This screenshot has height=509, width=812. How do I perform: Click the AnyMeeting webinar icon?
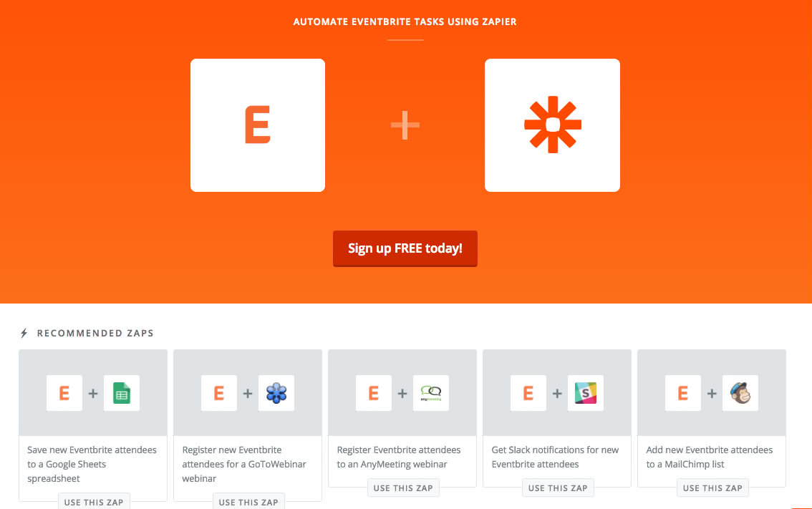click(431, 393)
